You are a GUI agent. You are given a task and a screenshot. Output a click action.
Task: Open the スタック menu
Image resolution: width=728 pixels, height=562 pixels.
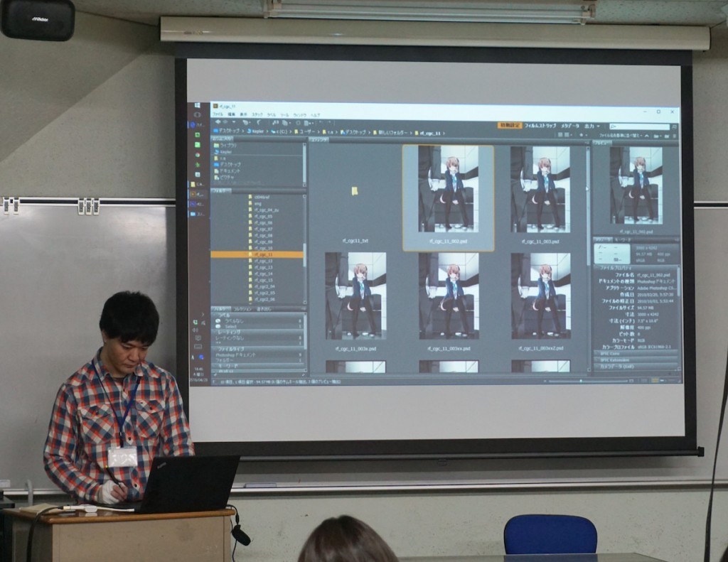coord(257,114)
